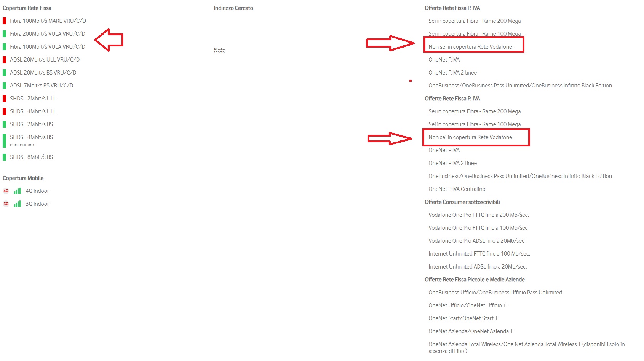Click the 'OneNet P.IVA Centralino' offer
Image resolution: width=644 pixels, height=361 pixels.
[x=457, y=189]
